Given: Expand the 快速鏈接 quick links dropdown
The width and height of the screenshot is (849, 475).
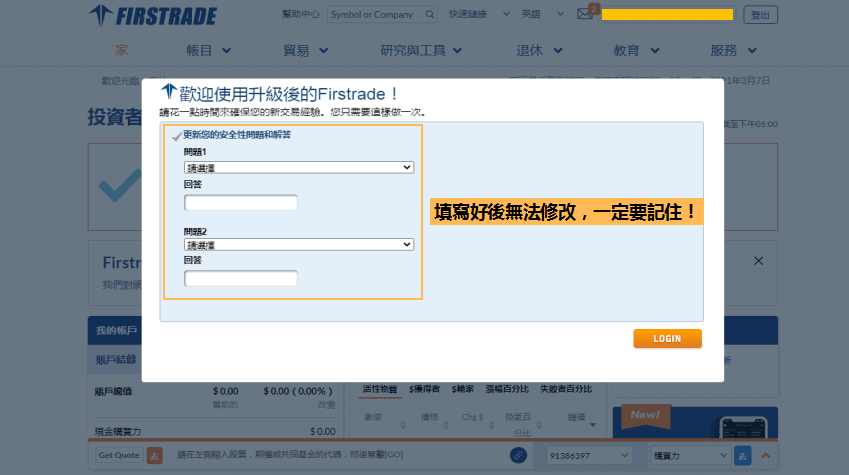Looking at the screenshot, I should [x=479, y=14].
